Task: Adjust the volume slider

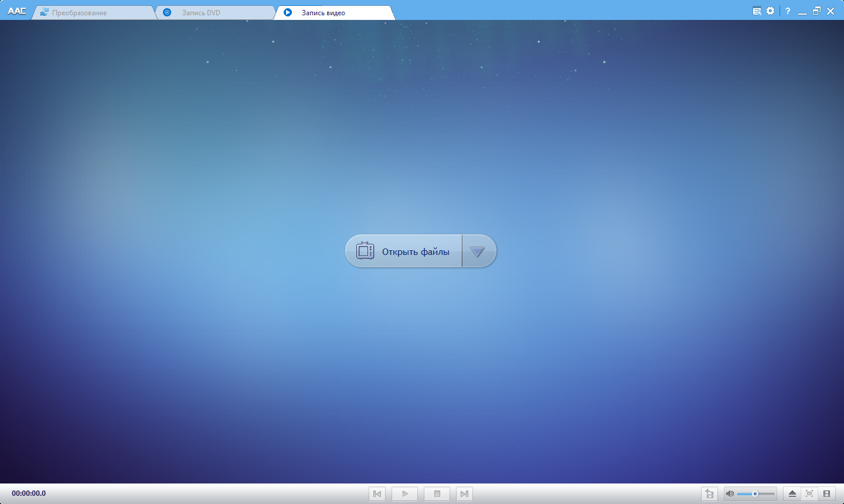Action: [x=756, y=493]
